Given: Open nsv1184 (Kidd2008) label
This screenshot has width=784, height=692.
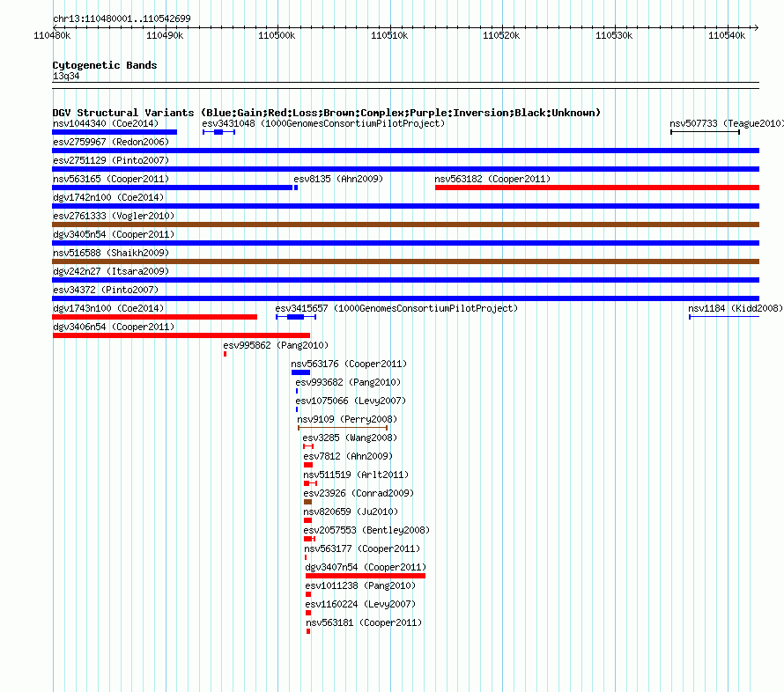Looking at the screenshot, I should tap(736, 309).
